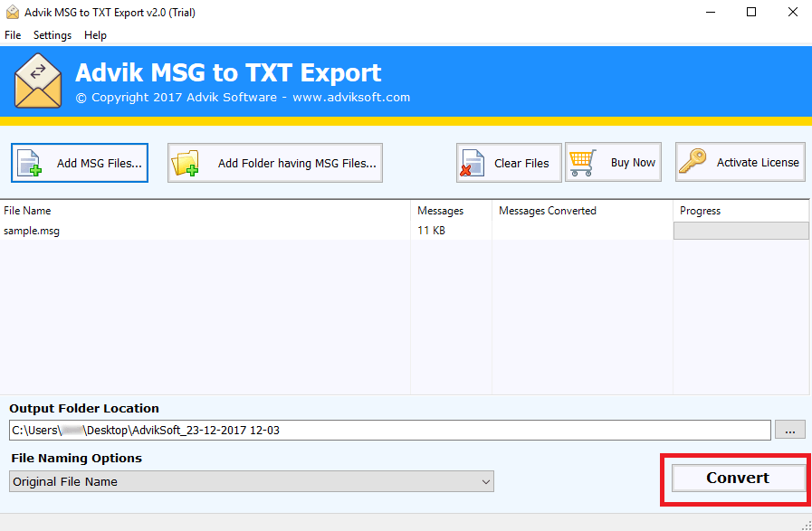Select the sample.msg file row
The image size is (812, 531).
[404, 231]
